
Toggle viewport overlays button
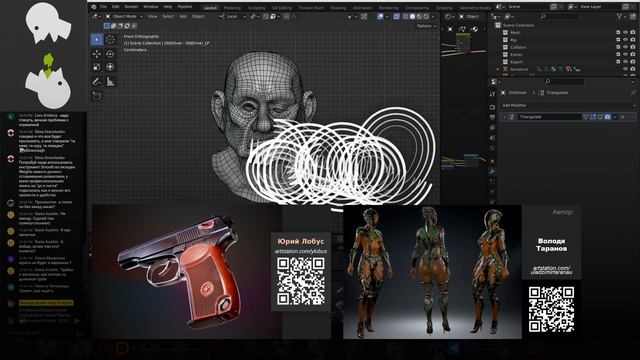[x=380, y=17]
